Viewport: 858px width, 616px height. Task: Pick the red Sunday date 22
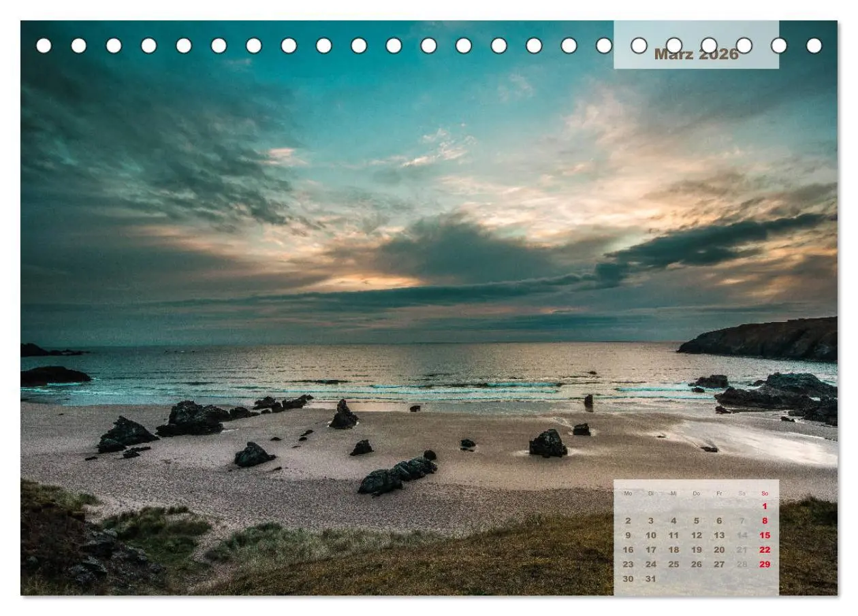pyautogui.click(x=765, y=550)
